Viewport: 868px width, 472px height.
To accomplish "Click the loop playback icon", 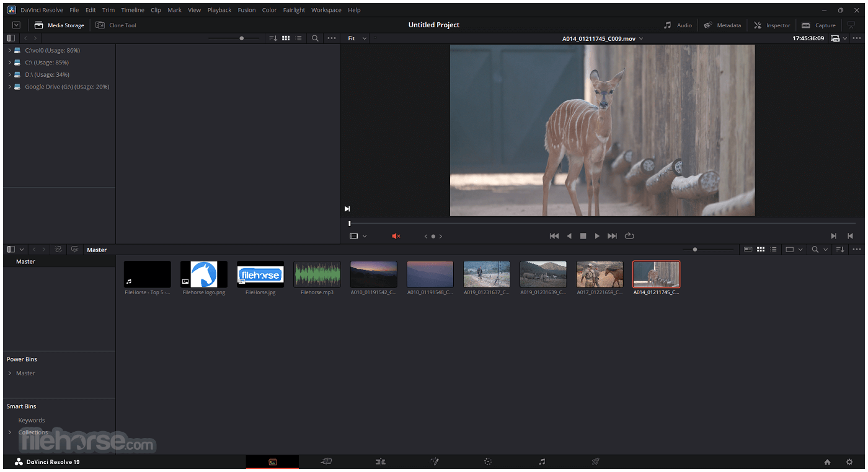I will 629,236.
